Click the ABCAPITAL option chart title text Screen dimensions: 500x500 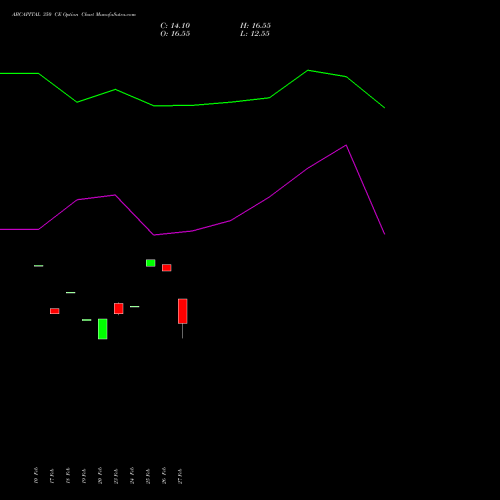pyautogui.click(x=74, y=14)
